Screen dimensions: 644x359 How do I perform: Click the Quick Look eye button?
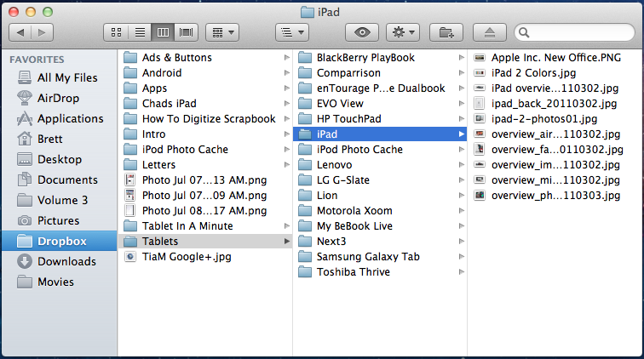(362, 32)
